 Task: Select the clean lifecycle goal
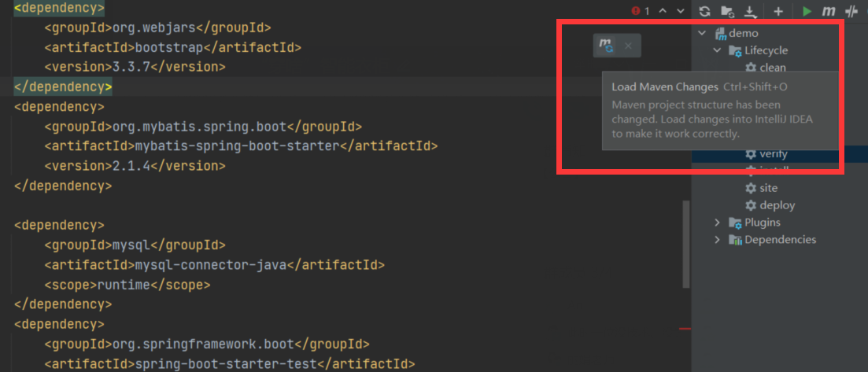click(773, 68)
